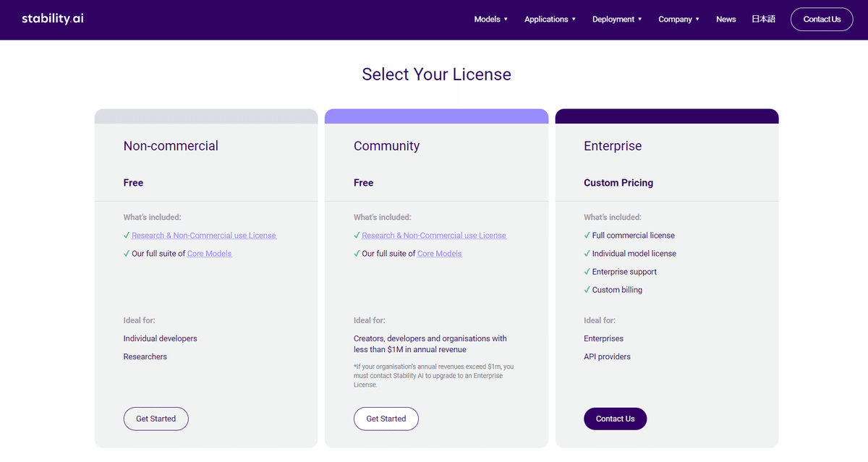Viewport: 868px width, 462px height.
Task: Click the checkmark beside Custom billing
Action: [x=587, y=290]
